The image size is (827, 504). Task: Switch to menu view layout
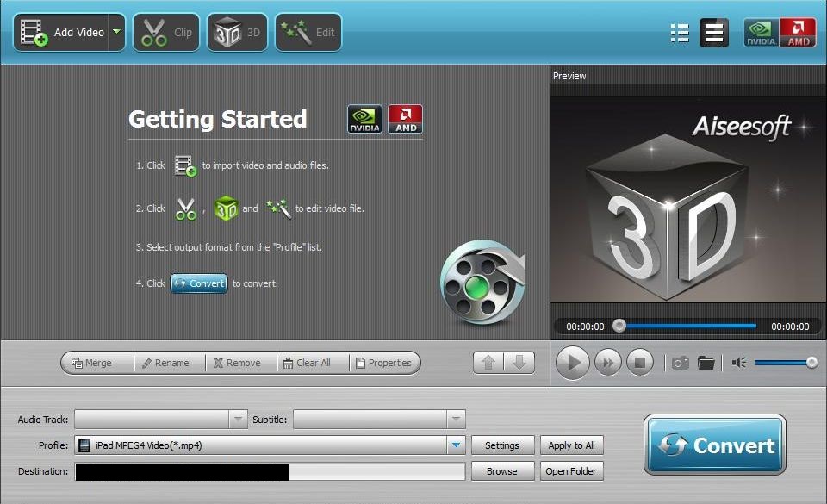pos(713,32)
